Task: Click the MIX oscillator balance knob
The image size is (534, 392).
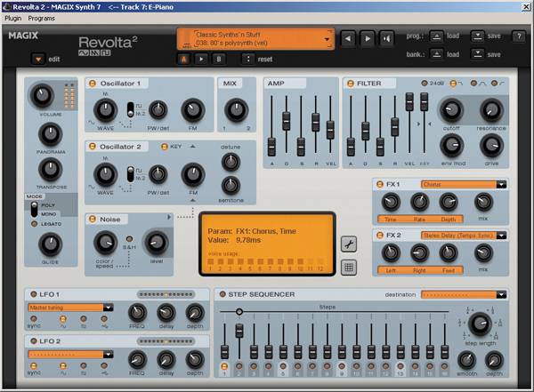Action: pos(236,110)
